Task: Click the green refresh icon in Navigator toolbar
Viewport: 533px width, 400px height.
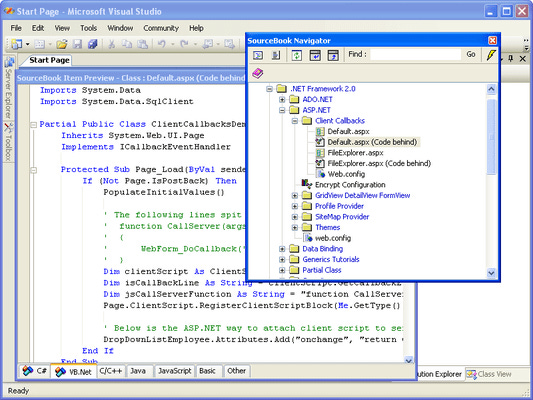Action: point(297,55)
